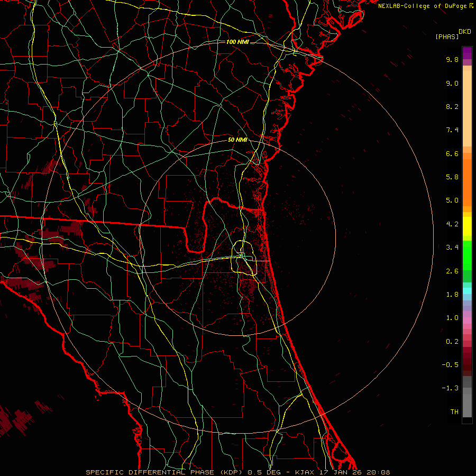Click the 6.6 value on the color scale
Screen dimensions: 476x476
(x=452, y=153)
